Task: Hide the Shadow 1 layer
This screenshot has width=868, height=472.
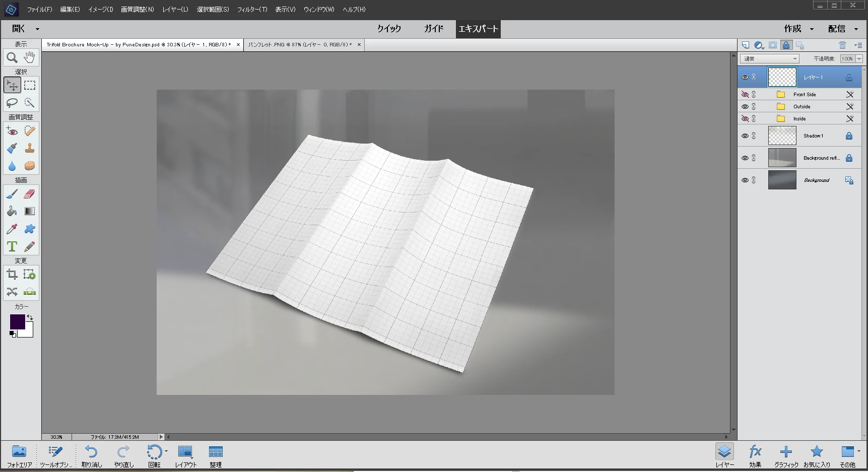Action: 745,136
